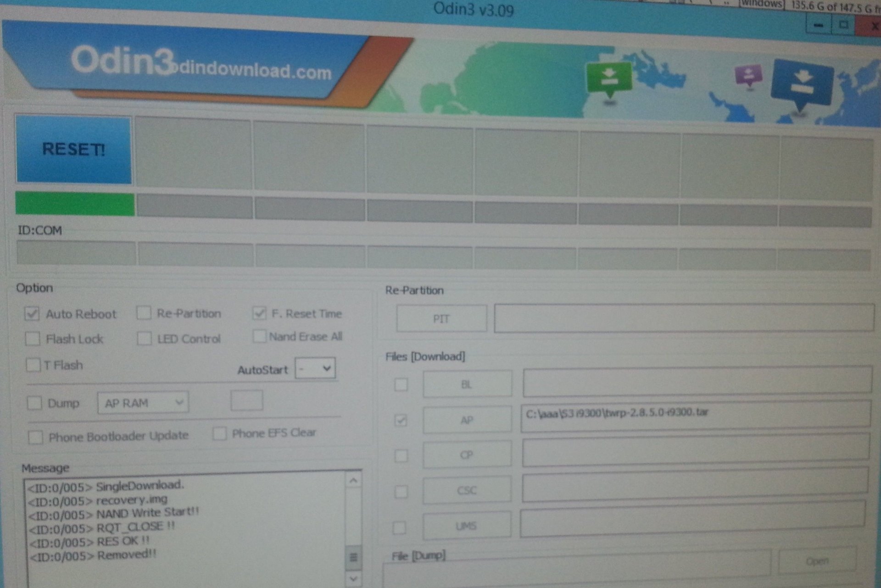Toggle the CSC file checkbox
The image size is (881, 588).
pos(401,492)
